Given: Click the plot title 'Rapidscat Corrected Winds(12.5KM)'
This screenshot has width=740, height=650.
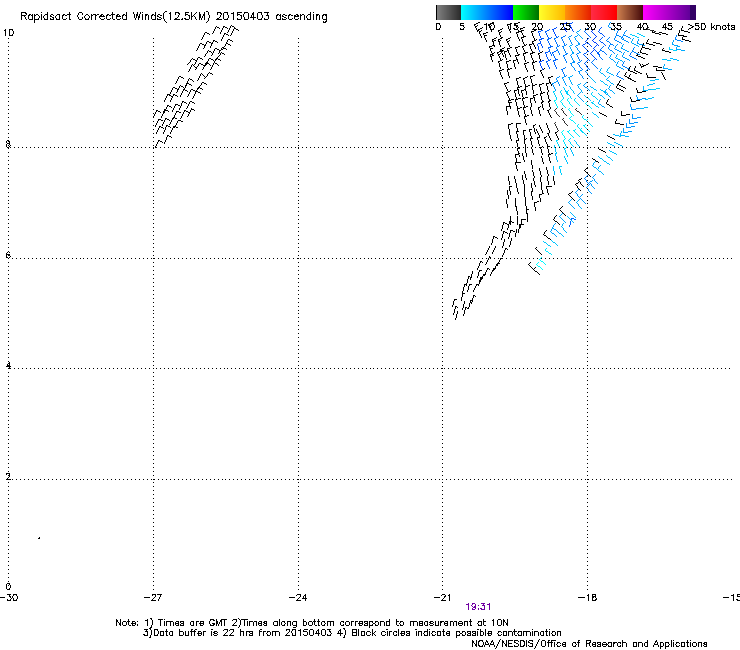Looking at the screenshot, I should click(115, 17).
